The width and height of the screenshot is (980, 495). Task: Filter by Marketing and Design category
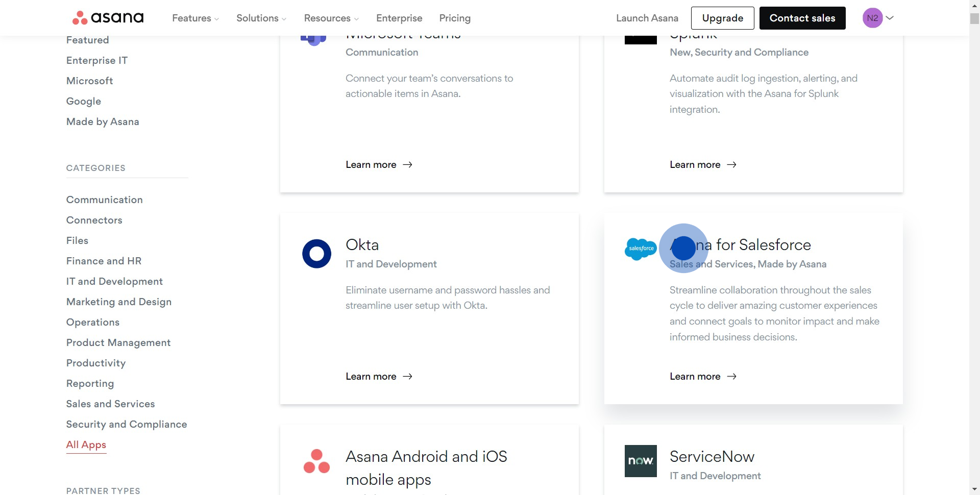119,302
